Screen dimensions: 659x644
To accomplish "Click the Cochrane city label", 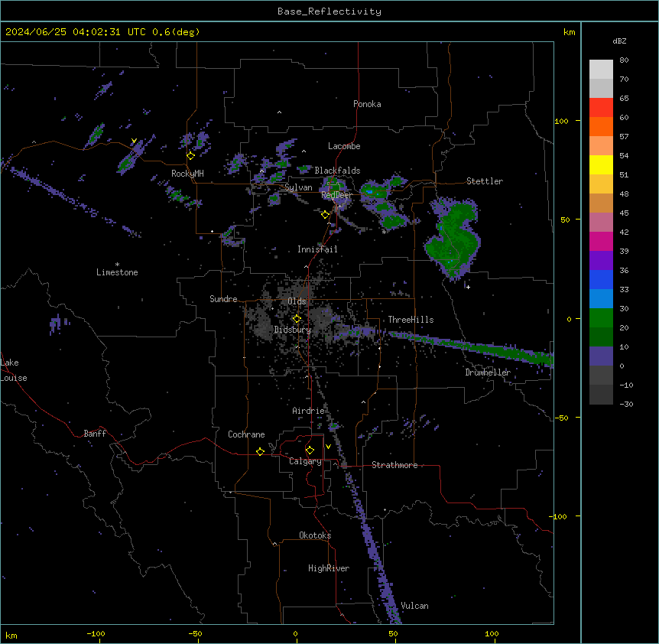I will (x=246, y=434).
